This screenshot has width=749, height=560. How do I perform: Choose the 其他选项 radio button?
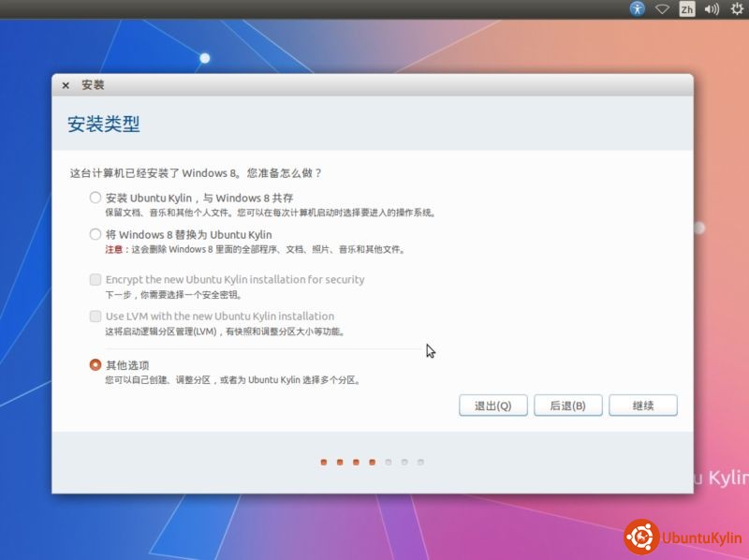click(95, 364)
